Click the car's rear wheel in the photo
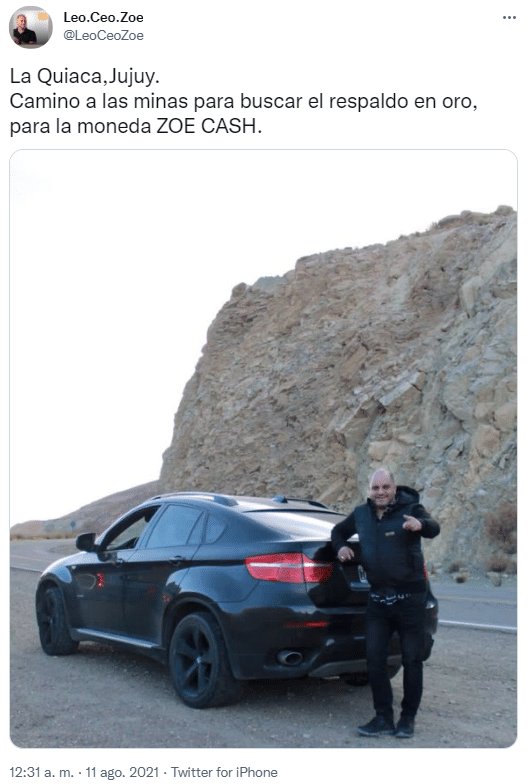 [x=201, y=660]
